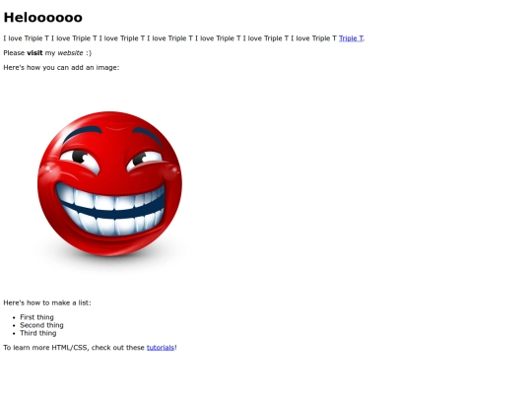Select the Second thing list item
The image size is (532, 399).
(x=41, y=325)
